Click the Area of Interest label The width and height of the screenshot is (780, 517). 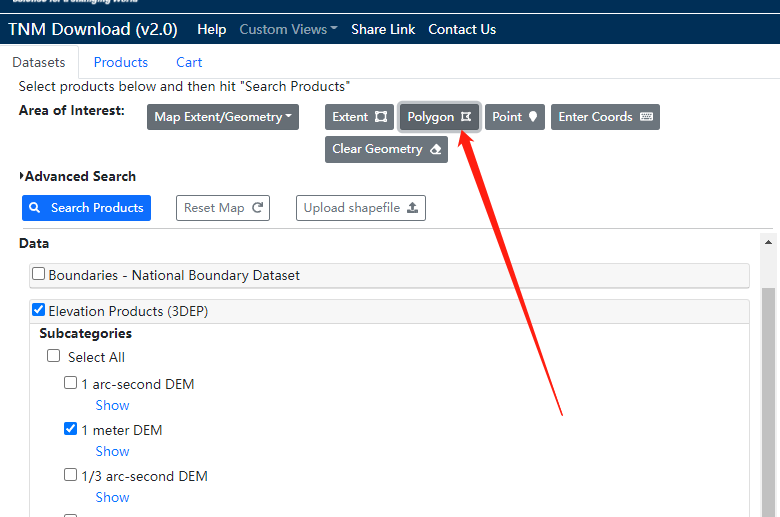(x=72, y=110)
